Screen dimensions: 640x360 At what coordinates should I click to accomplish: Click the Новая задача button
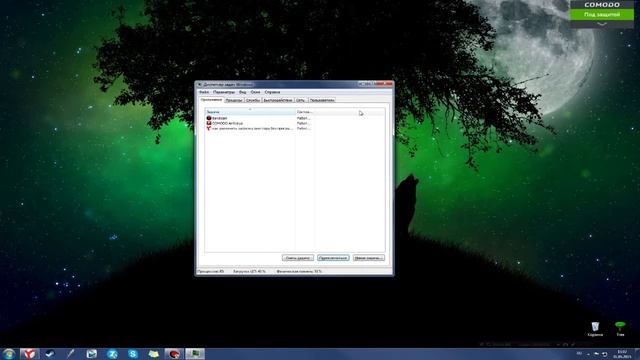(369, 258)
